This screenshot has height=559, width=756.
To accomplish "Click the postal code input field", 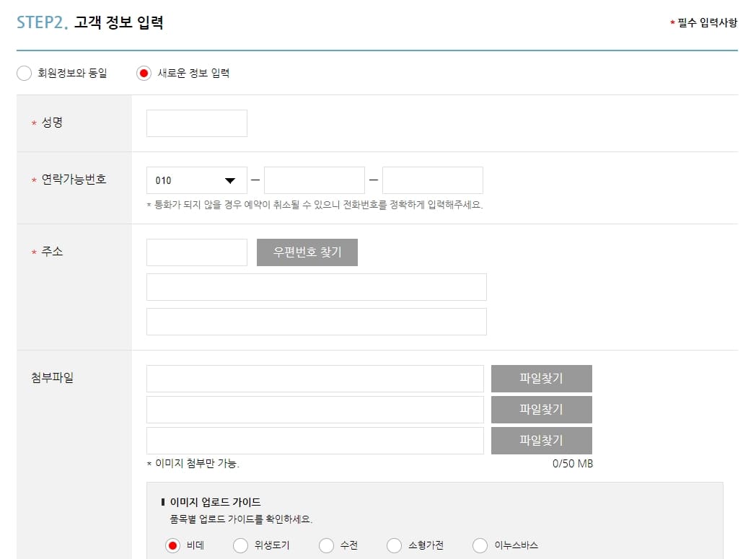I will tap(196, 252).
